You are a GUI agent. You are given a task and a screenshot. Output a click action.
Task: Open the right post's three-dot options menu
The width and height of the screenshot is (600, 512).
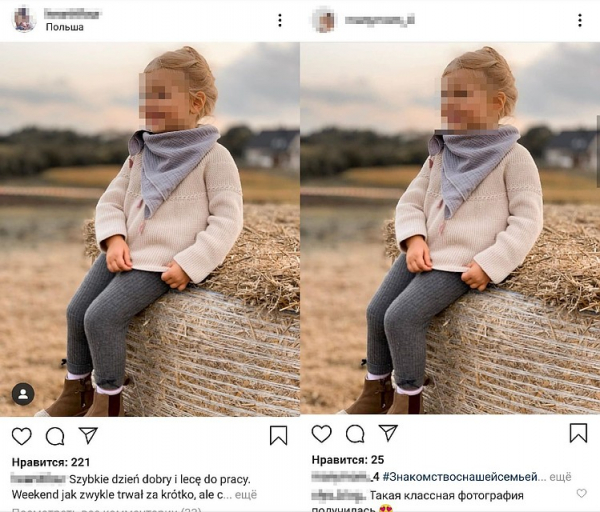coord(579,20)
